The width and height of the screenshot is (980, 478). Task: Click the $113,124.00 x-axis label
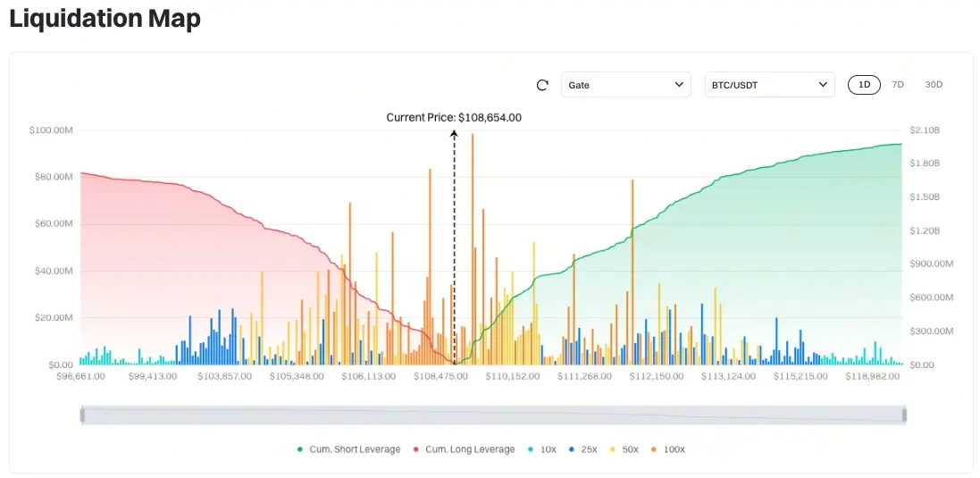pos(729,377)
